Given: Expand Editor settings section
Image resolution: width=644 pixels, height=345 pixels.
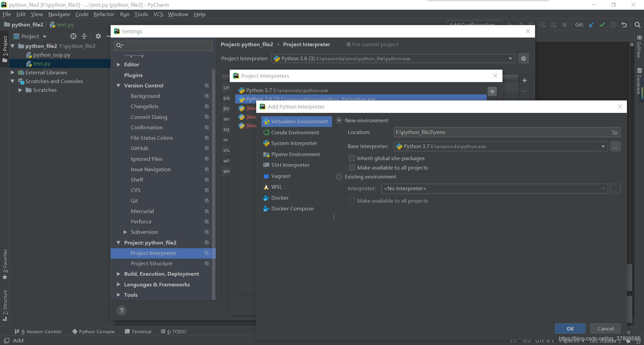Looking at the screenshot, I should [118, 65].
